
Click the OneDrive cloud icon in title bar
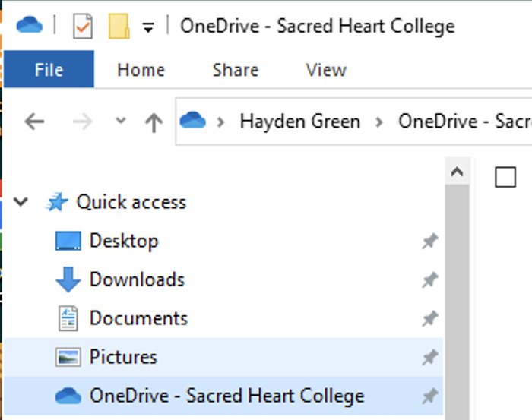[x=30, y=25]
